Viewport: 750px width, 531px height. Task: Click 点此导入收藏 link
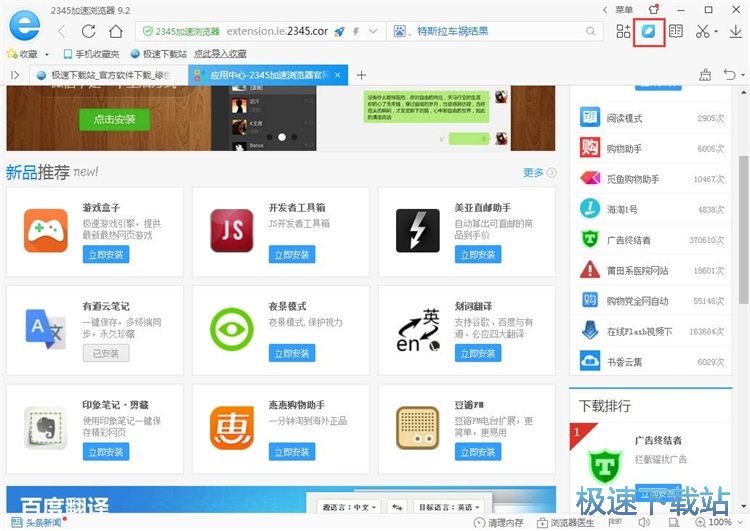tap(220, 54)
